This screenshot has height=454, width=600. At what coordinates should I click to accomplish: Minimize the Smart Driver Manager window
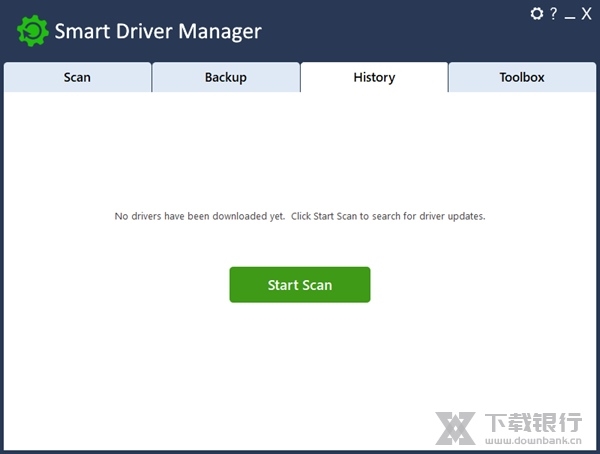(569, 14)
